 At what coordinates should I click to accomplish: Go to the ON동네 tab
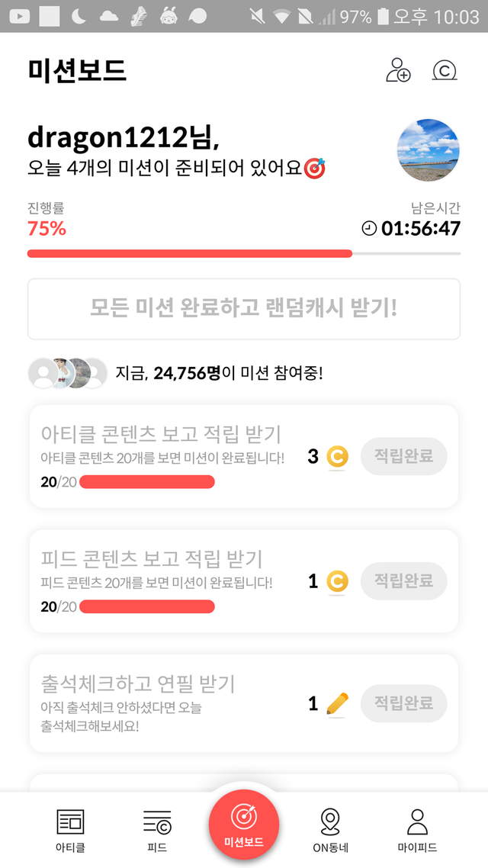[x=330, y=830]
